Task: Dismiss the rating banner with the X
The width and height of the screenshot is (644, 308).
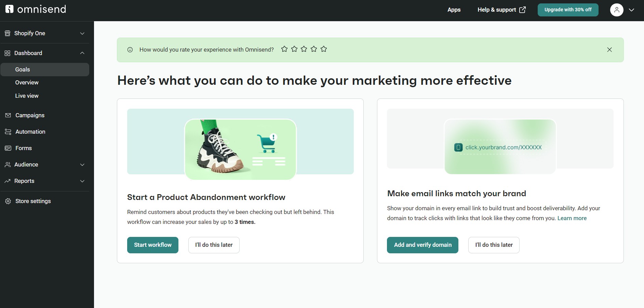Action: [x=609, y=50]
